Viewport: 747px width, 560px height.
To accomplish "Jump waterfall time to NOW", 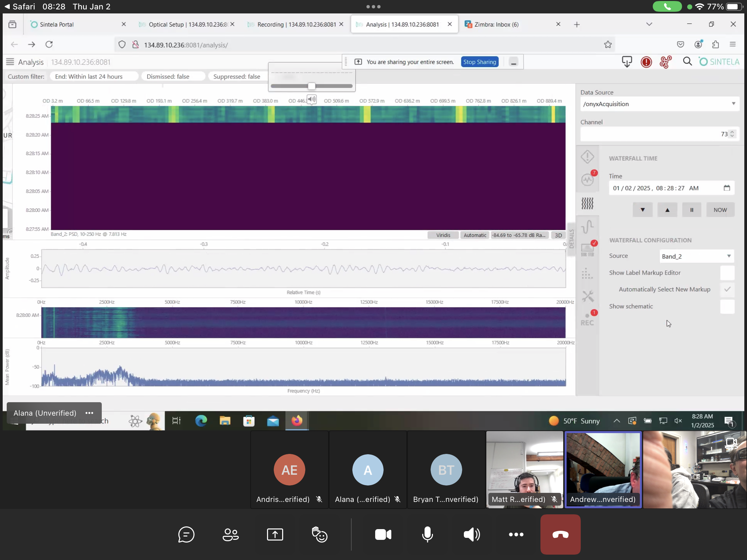I will tap(720, 210).
